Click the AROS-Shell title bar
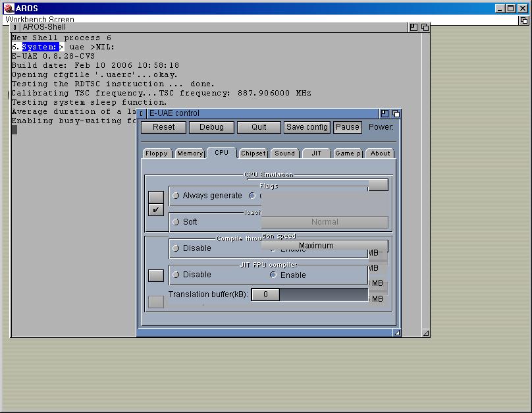 pos(214,27)
